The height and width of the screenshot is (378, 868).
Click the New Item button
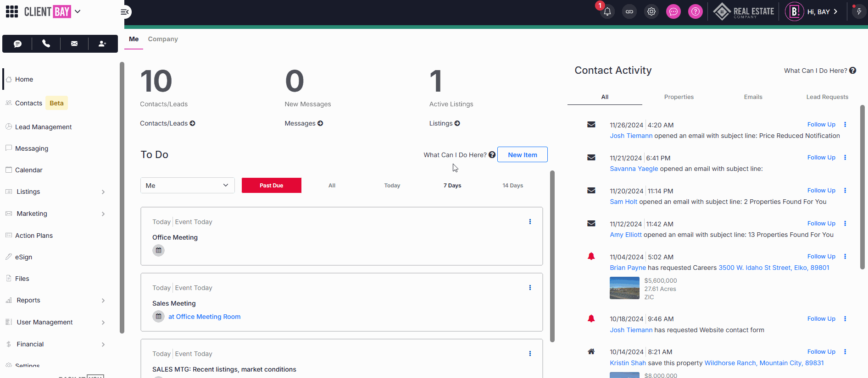click(523, 154)
